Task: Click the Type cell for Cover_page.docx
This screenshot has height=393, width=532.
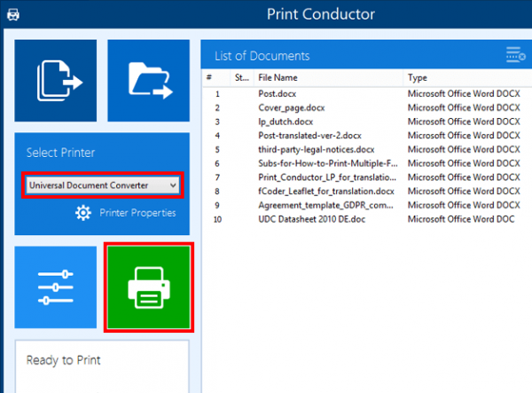Action: point(464,108)
